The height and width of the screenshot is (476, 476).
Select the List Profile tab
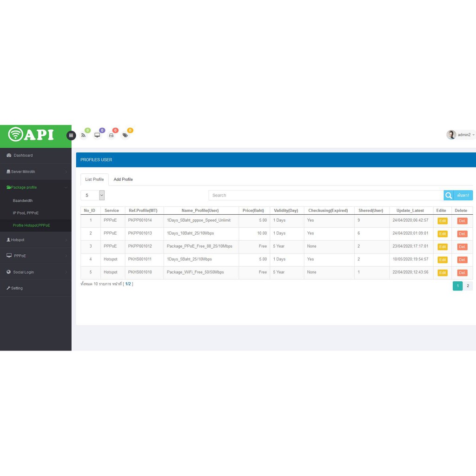point(94,179)
